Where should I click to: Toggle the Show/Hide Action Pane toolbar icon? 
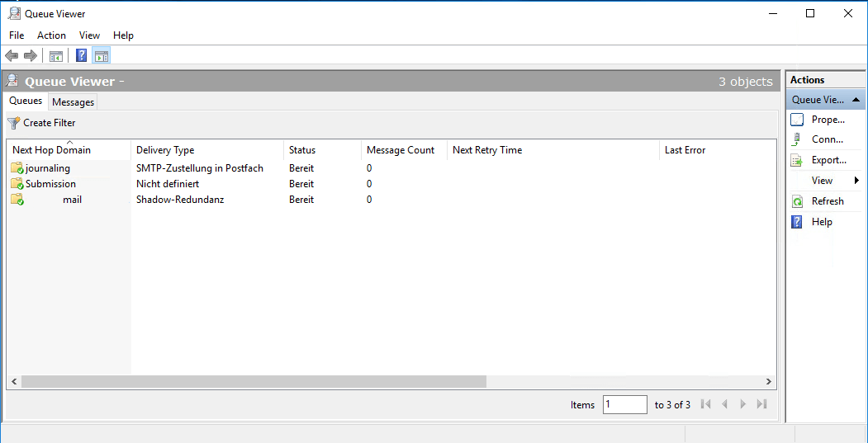(x=101, y=56)
